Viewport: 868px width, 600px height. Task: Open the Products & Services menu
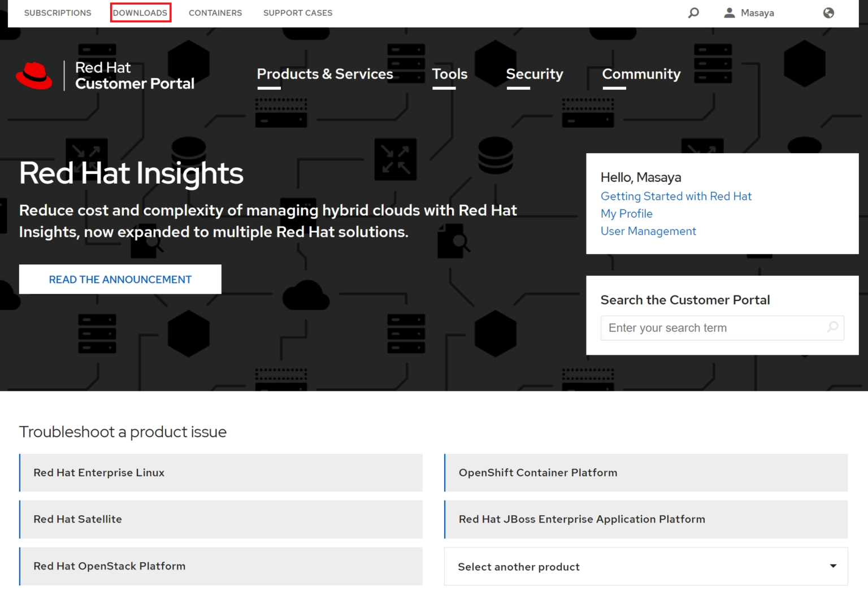(324, 74)
